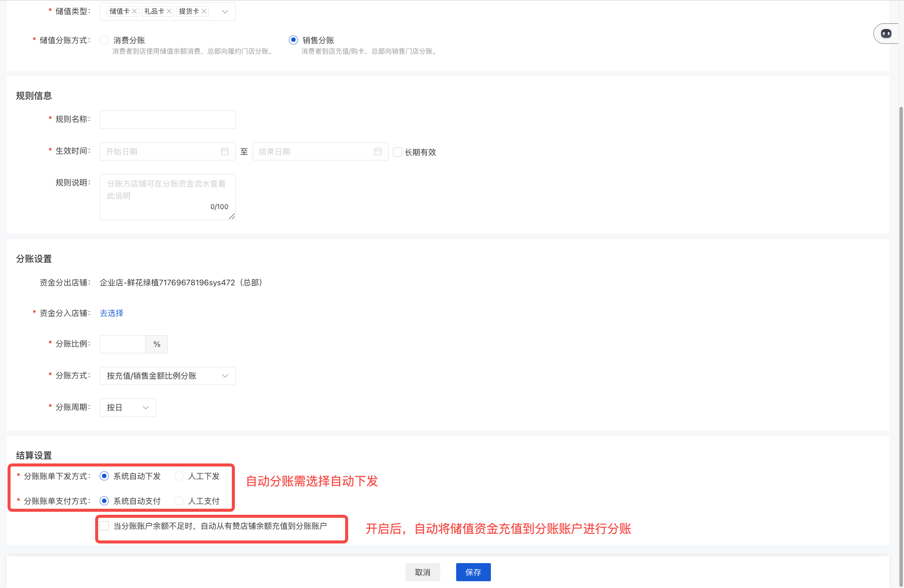
Task: Click the 取消 button
Action: coord(423,572)
